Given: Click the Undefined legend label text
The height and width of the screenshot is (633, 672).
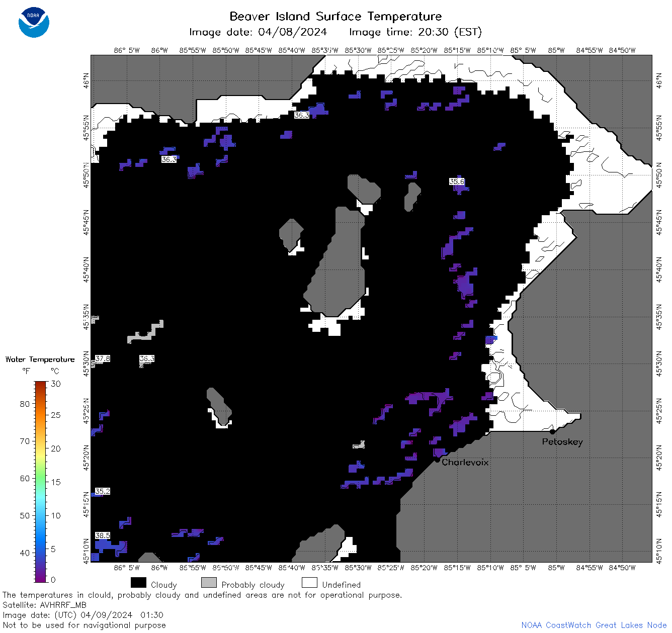Looking at the screenshot, I should [x=342, y=585].
